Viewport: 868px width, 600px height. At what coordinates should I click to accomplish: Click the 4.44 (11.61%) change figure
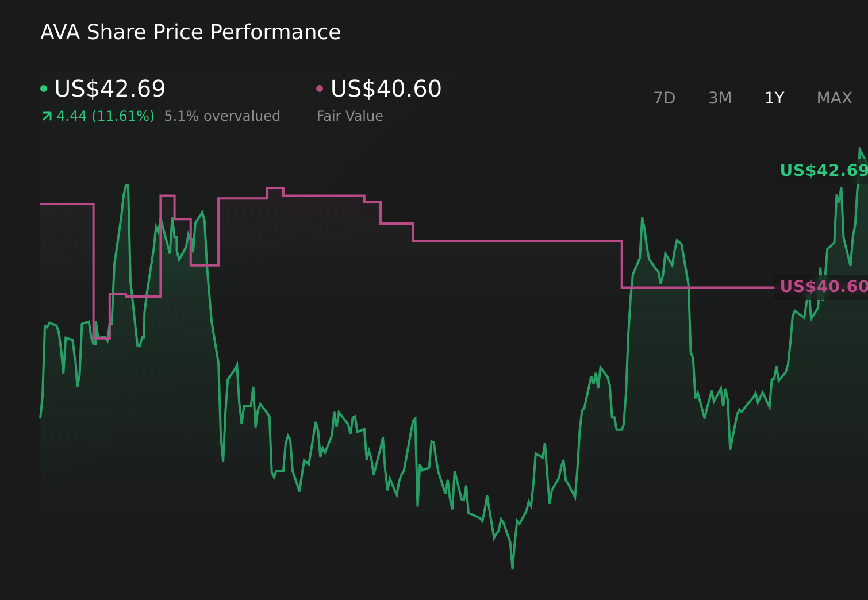pos(105,116)
